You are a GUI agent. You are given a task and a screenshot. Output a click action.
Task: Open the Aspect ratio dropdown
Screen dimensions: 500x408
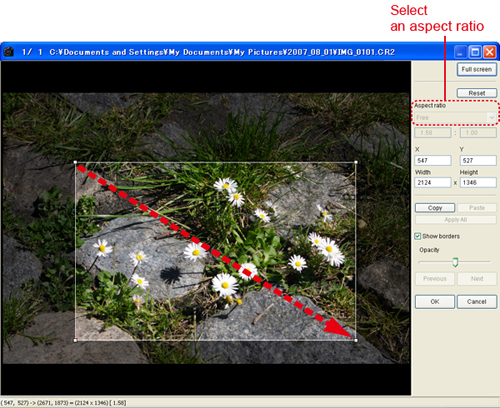(x=455, y=117)
